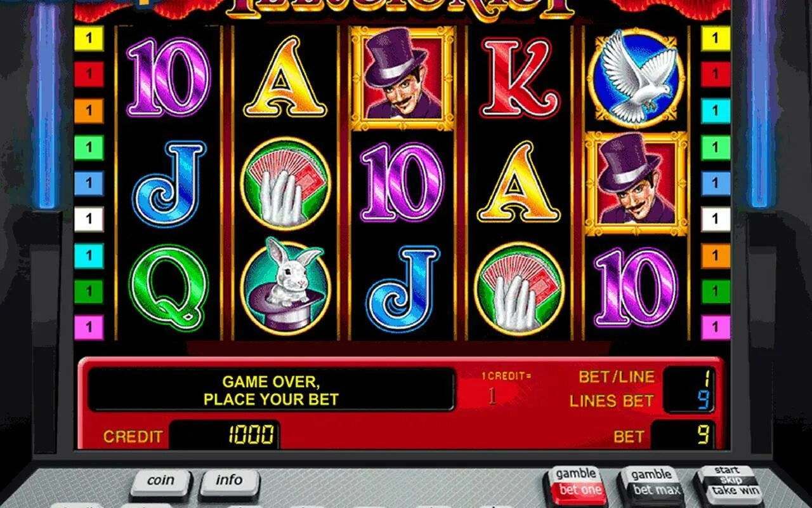Click the white rabbit in hat symbol
The image size is (812, 508).
285,288
